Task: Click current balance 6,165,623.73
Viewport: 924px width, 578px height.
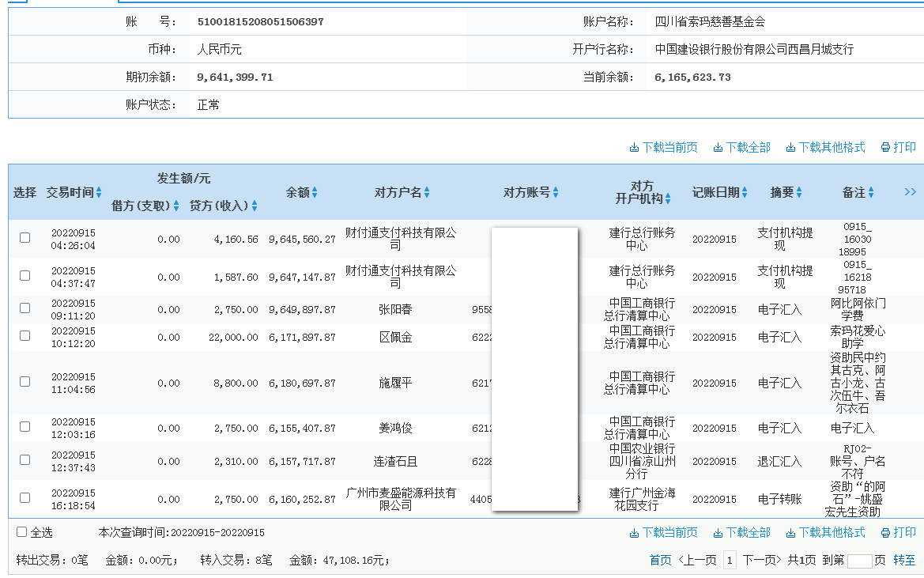Action: 692,77
